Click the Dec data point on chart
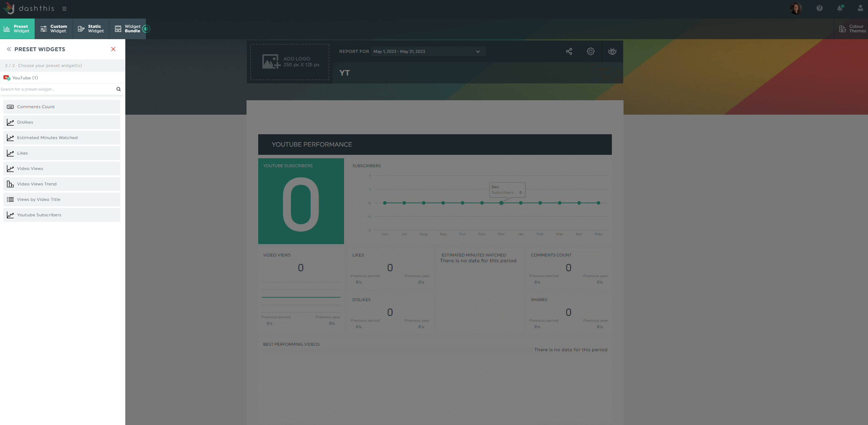The image size is (868, 425). tap(501, 203)
